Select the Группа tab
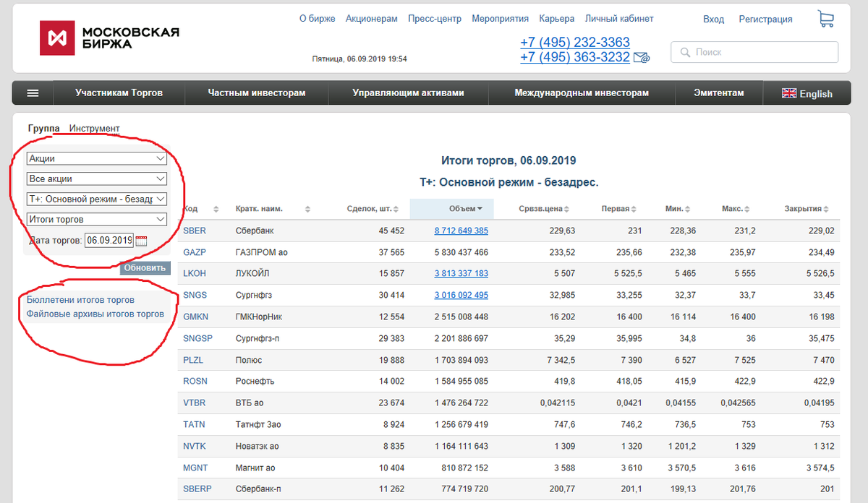 pyautogui.click(x=43, y=129)
